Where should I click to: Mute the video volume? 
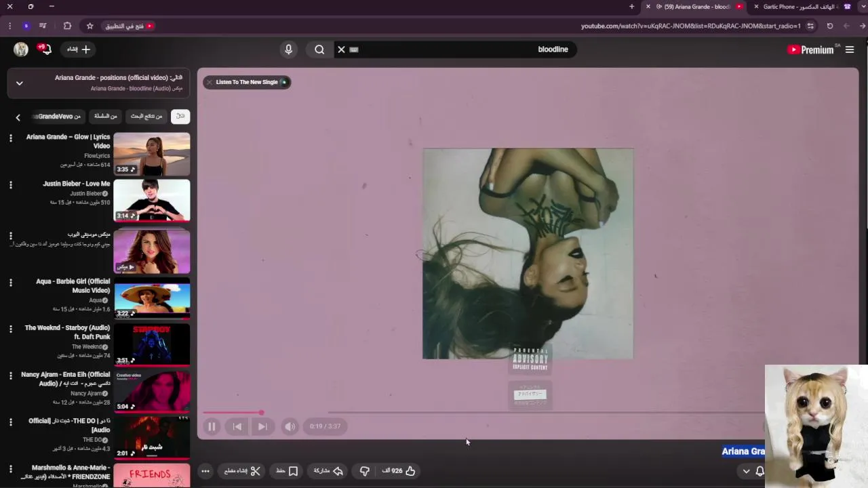click(x=290, y=426)
